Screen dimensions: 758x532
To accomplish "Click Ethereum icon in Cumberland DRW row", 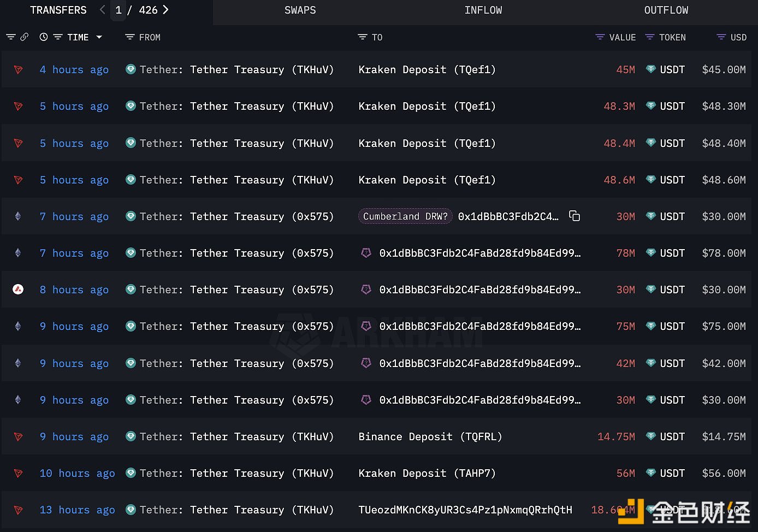I will [18, 216].
